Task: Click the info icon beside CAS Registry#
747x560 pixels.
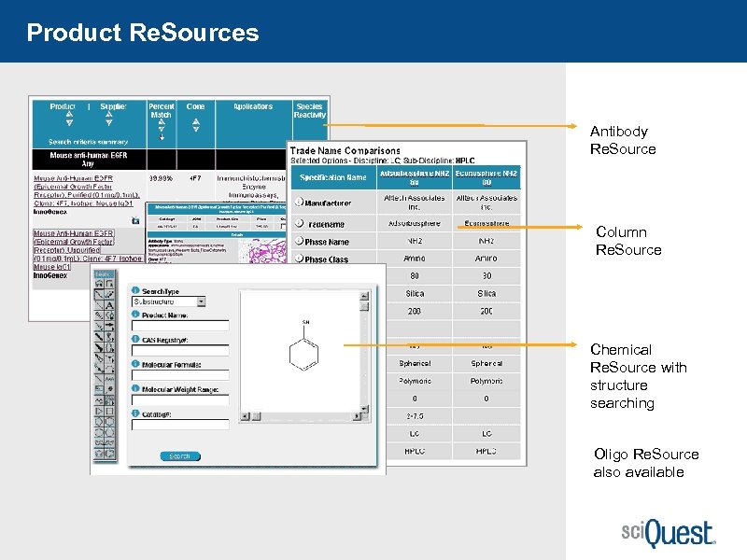Action: point(135,340)
